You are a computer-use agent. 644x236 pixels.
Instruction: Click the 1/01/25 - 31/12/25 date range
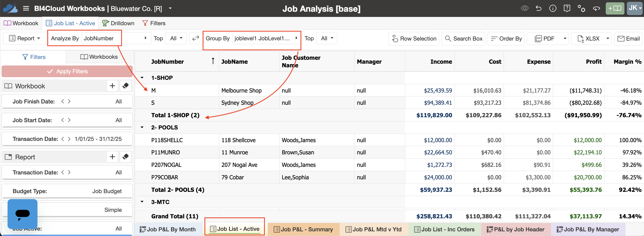pyautogui.click(x=98, y=139)
